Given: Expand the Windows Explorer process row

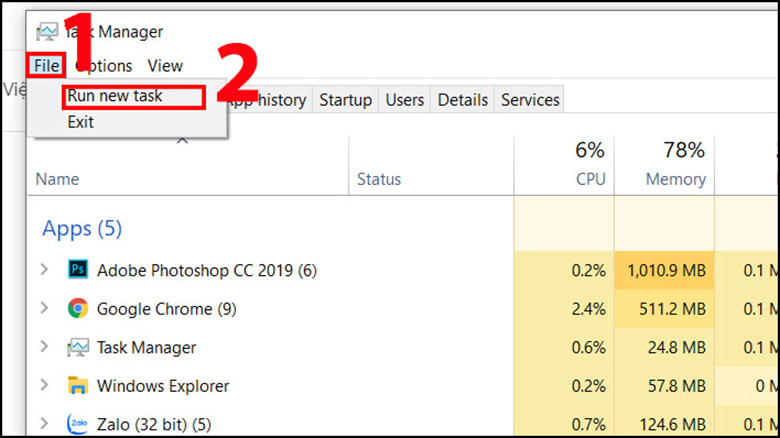Looking at the screenshot, I should coord(43,386).
